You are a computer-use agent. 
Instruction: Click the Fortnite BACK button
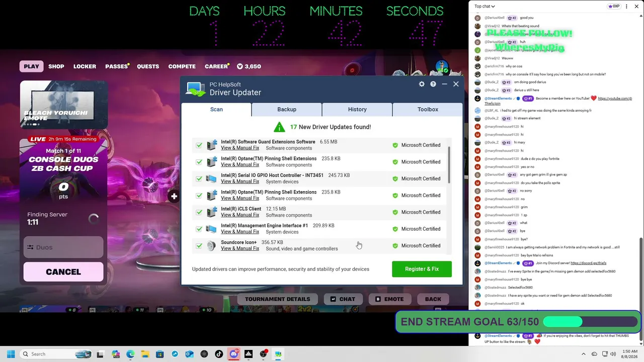433,299
